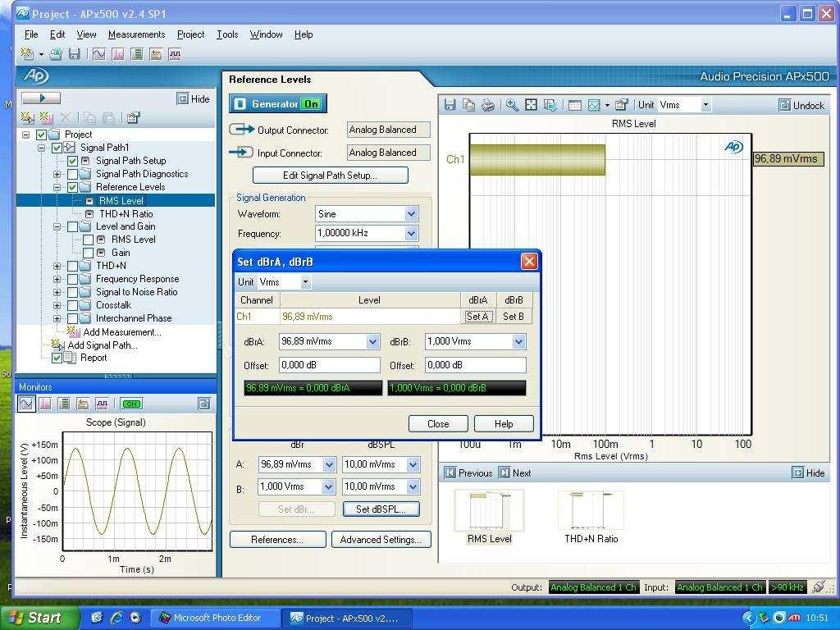
Task: Click the dBrA Offset input field
Action: 330,365
